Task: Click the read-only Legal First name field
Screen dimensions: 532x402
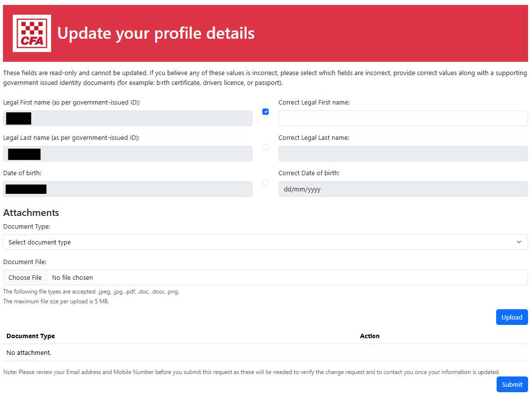Action: [x=128, y=118]
